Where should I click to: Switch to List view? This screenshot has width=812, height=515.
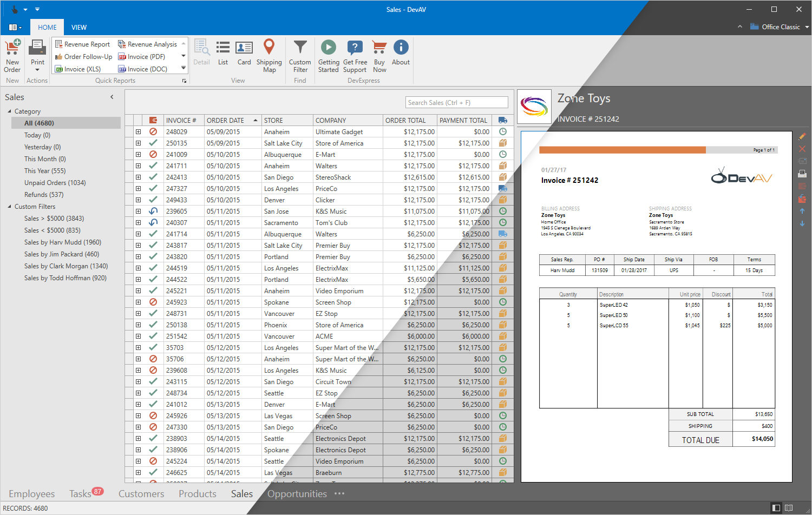pyautogui.click(x=222, y=56)
